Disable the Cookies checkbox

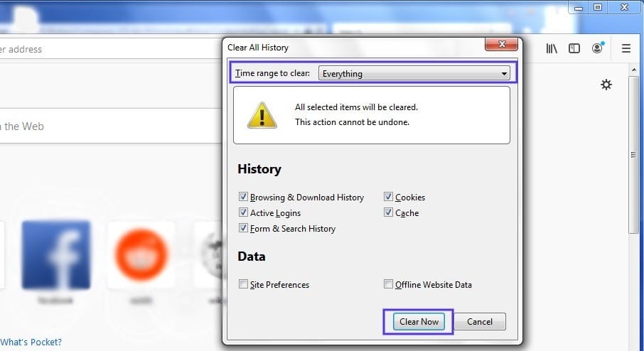(389, 198)
